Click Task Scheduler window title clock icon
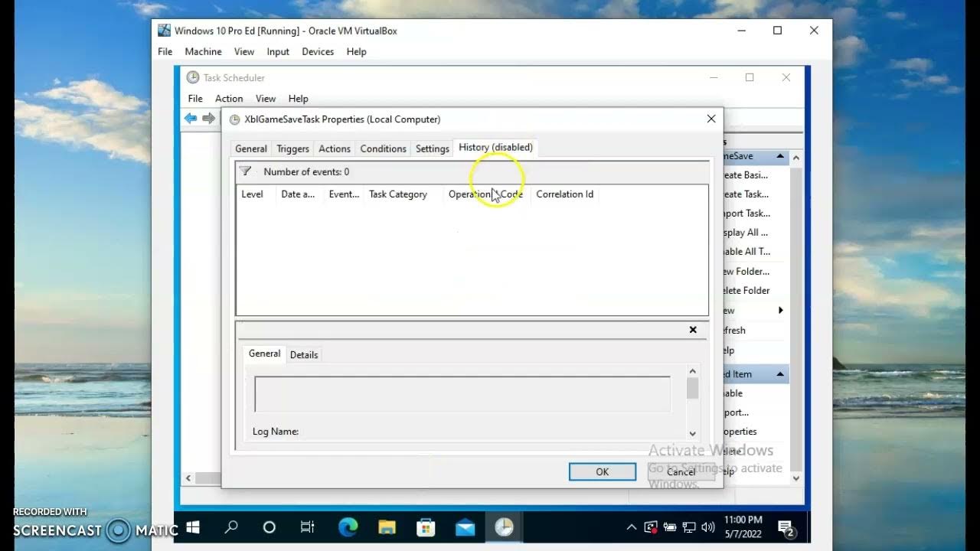 pos(193,77)
